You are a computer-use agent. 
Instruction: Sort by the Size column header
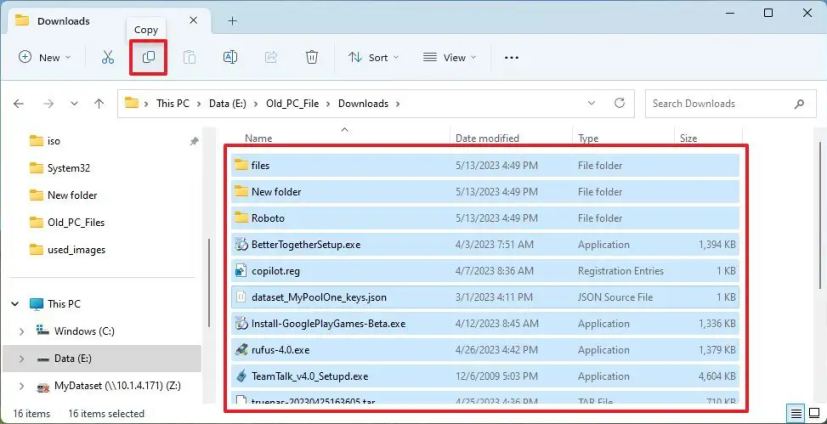click(x=688, y=138)
